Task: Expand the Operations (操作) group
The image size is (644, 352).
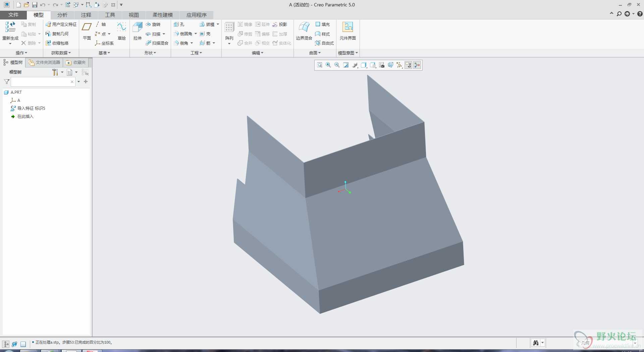Action: point(21,53)
